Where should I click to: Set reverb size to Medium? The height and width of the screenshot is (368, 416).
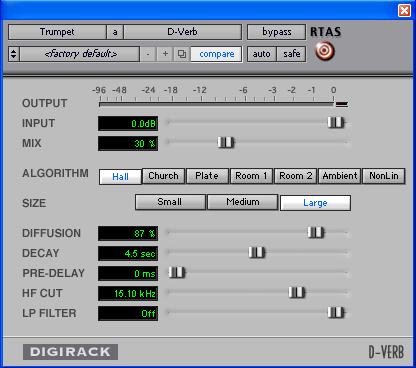(x=243, y=202)
